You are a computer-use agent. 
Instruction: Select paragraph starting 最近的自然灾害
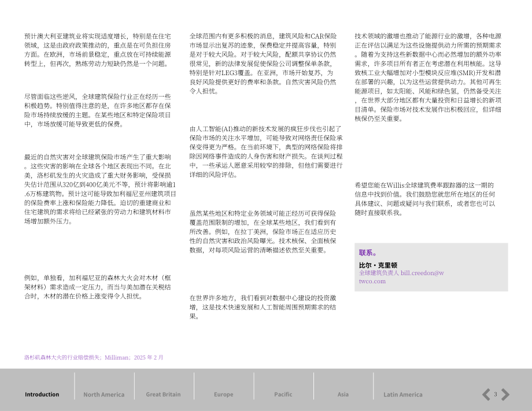pos(100,189)
